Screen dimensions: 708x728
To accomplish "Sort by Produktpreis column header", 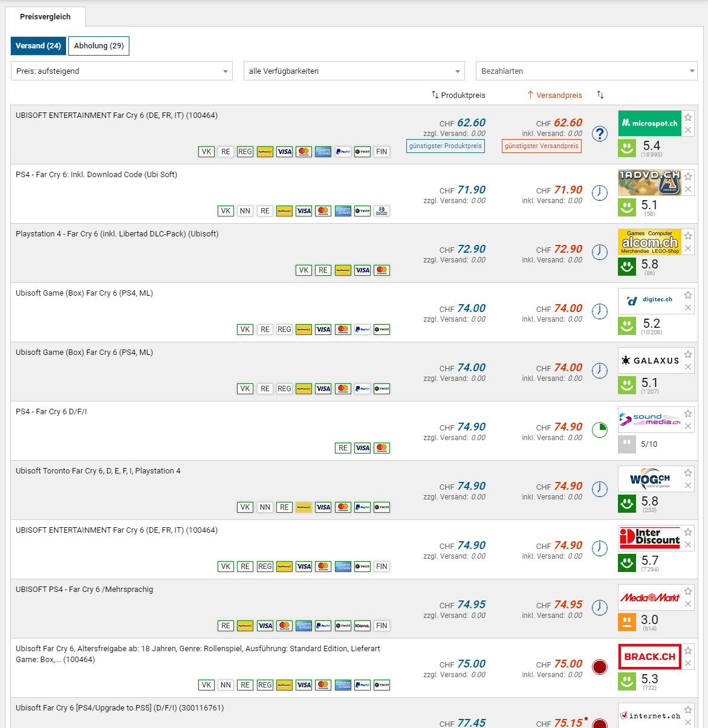I will click(x=458, y=95).
